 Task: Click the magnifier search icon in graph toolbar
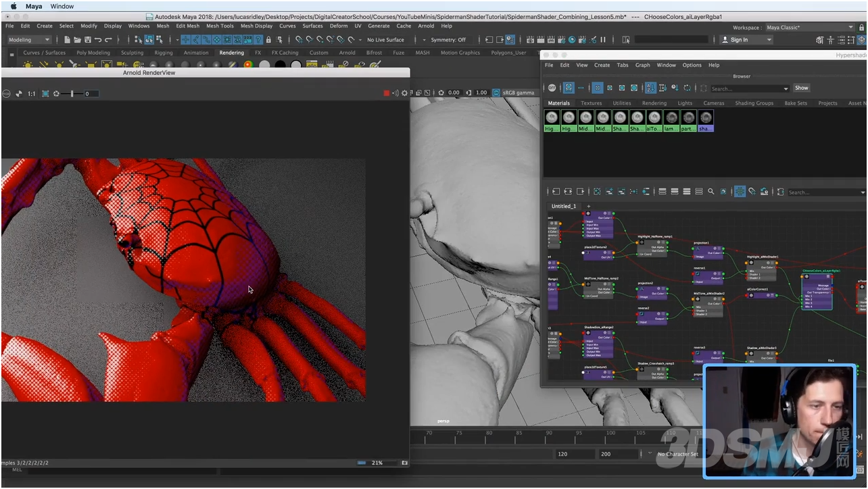point(710,192)
